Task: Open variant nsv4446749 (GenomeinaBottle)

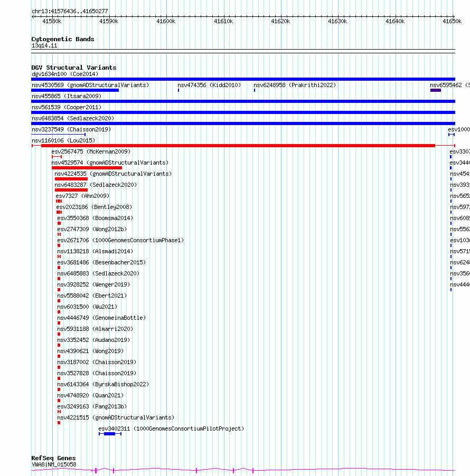Action: click(102, 318)
